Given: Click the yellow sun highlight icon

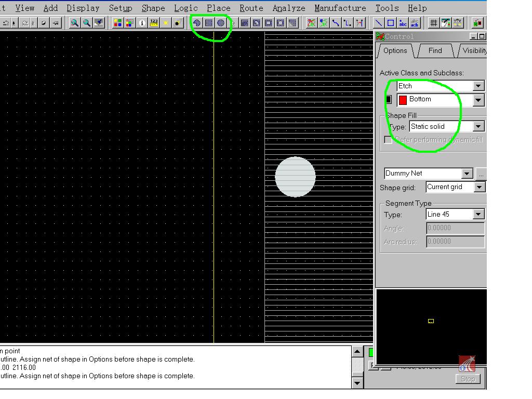Looking at the screenshot, I should (166, 23).
